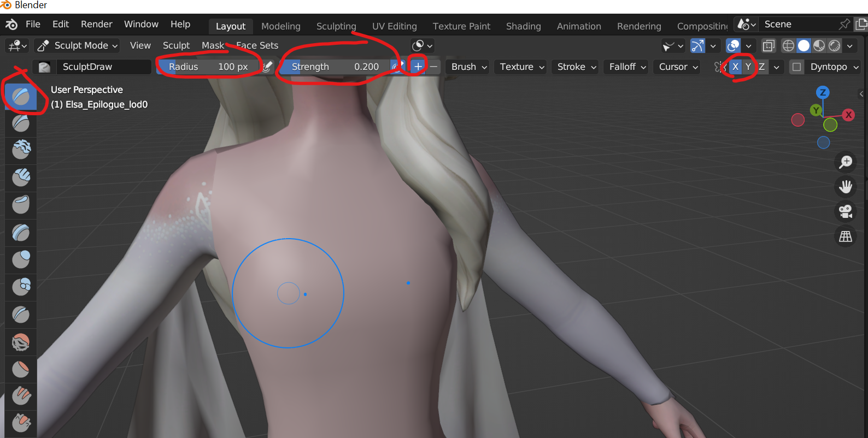Screen dimensions: 868x438
Task: Open the Stroke settings dropdown
Action: pyautogui.click(x=576, y=67)
